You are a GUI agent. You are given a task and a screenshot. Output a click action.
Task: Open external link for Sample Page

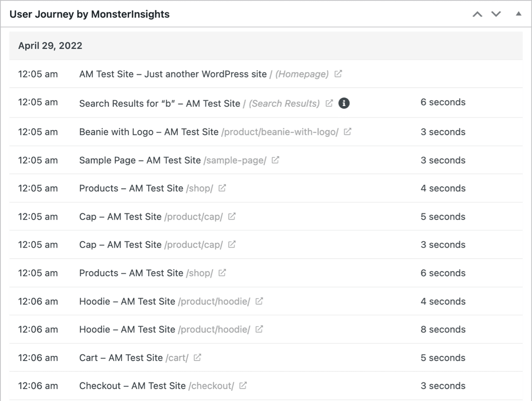pos(274,160)
